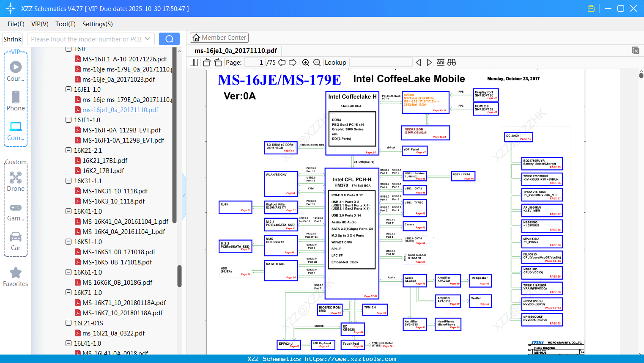The width and height of the screenshot is (644, 363).
Task: Jump to next lookup result
Action: (429, 63)
